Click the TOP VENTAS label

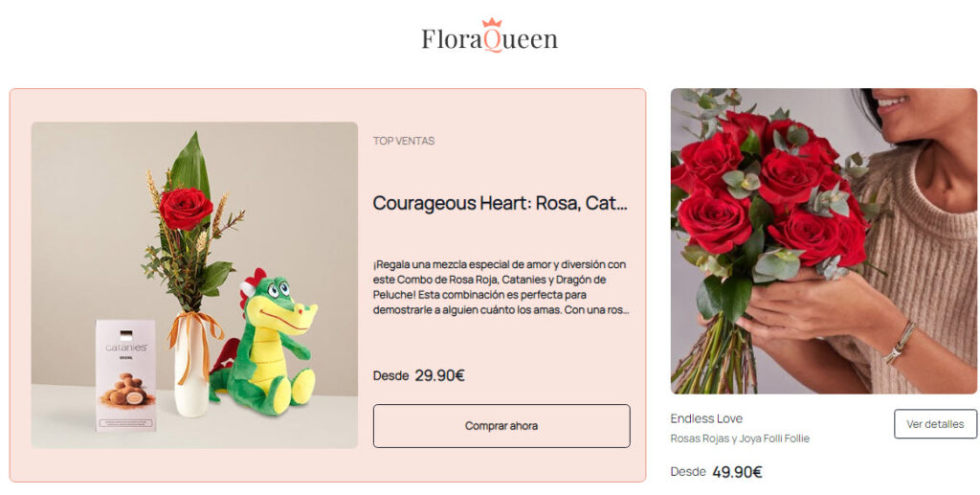coord(404,141)
